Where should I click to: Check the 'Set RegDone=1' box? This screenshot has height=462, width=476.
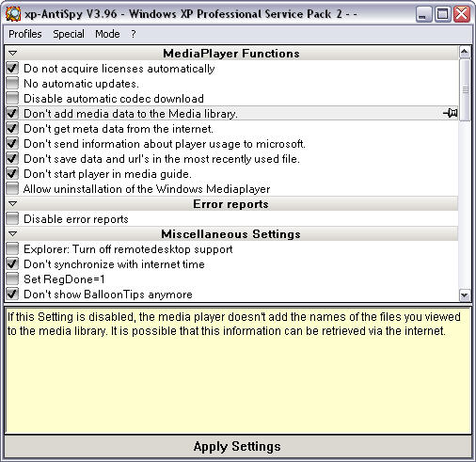click(12, 279)
